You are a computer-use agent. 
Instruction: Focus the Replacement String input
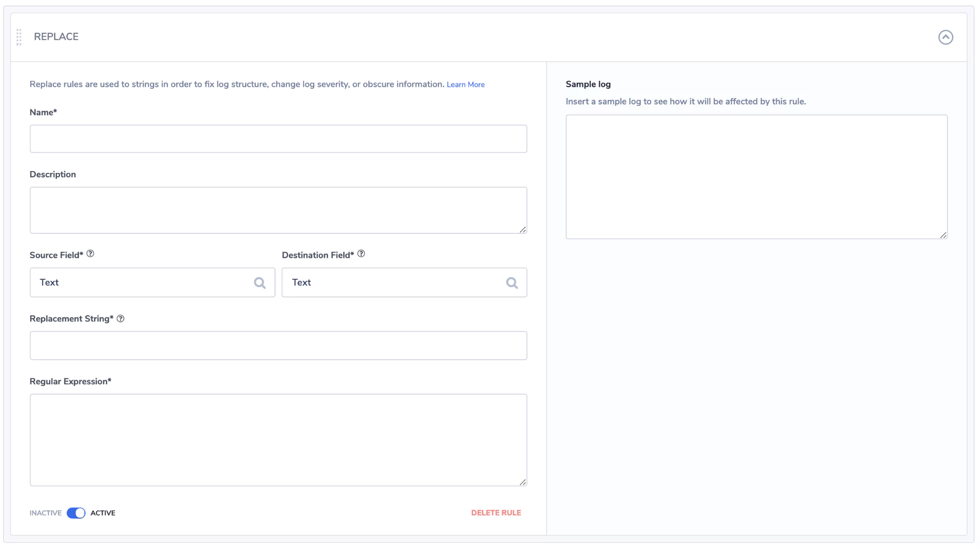[278, 346]
